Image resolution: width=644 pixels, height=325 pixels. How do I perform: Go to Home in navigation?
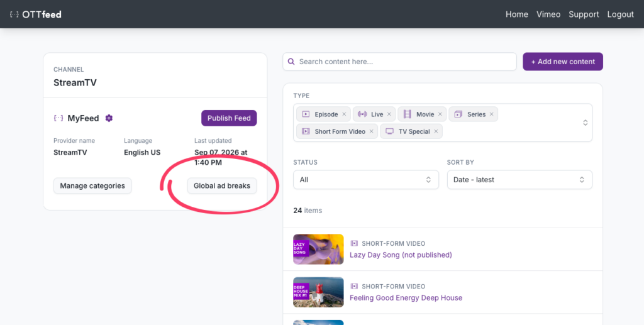pos(517,14)
